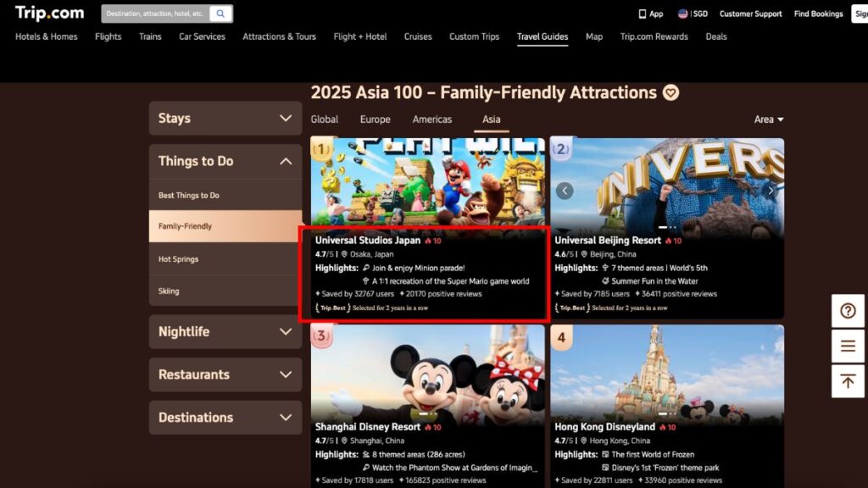The height and width of the screenshot is (488, 868).
Task: Click Hong Kong, China location pin icon
Action: click(584, 441)
